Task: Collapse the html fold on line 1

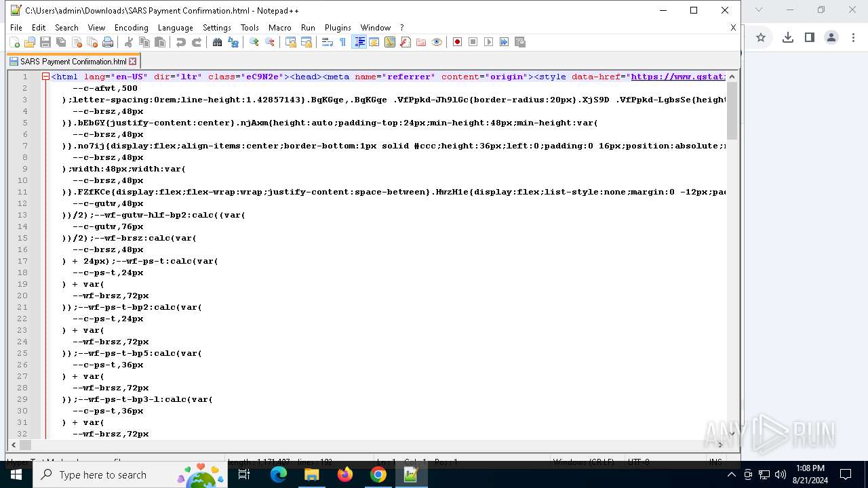Action: tap(45, 77)
